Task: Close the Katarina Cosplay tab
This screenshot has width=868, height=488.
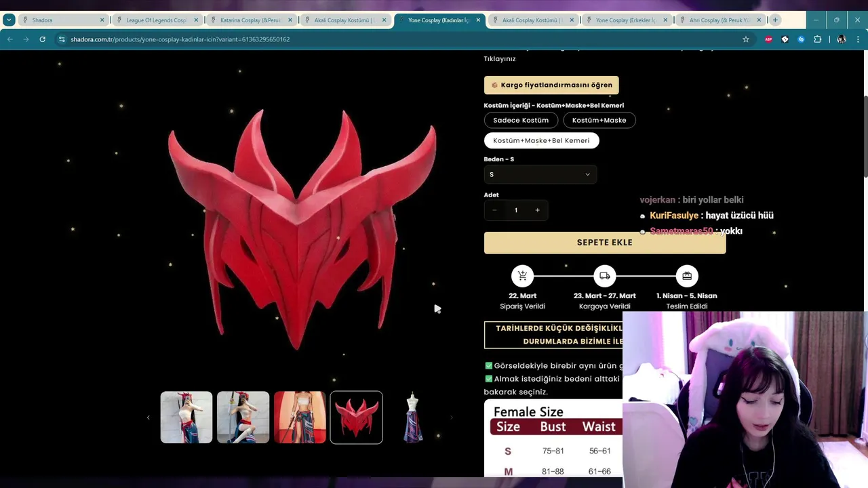Action: [x=290, y=20]
